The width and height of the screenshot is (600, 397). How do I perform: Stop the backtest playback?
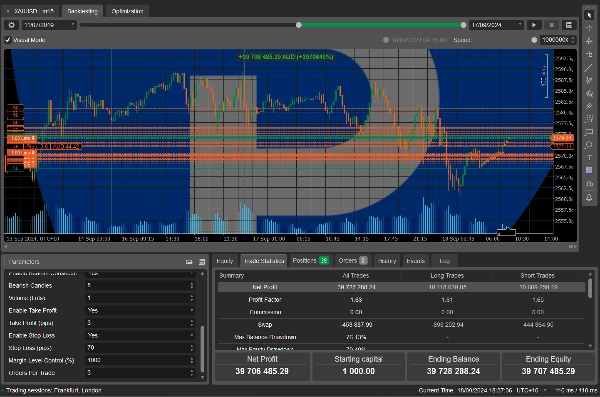tap(551, 25)
